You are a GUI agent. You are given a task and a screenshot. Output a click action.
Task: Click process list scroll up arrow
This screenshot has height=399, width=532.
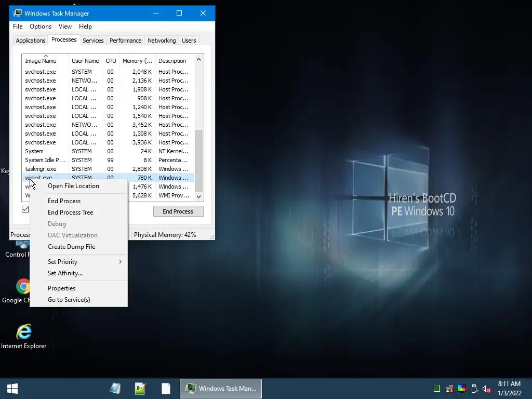pos(199,59)
